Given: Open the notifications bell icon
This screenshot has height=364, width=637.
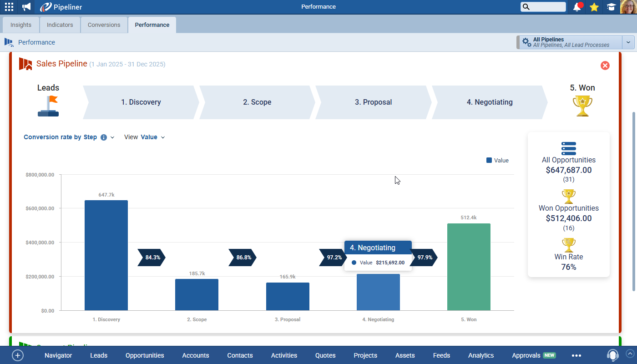Looking at the screenshot, I should pos(577,7).
